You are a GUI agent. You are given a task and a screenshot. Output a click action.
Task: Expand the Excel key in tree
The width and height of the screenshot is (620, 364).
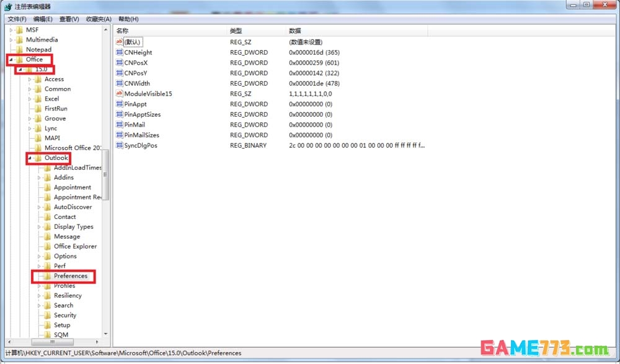click(30, 99)
